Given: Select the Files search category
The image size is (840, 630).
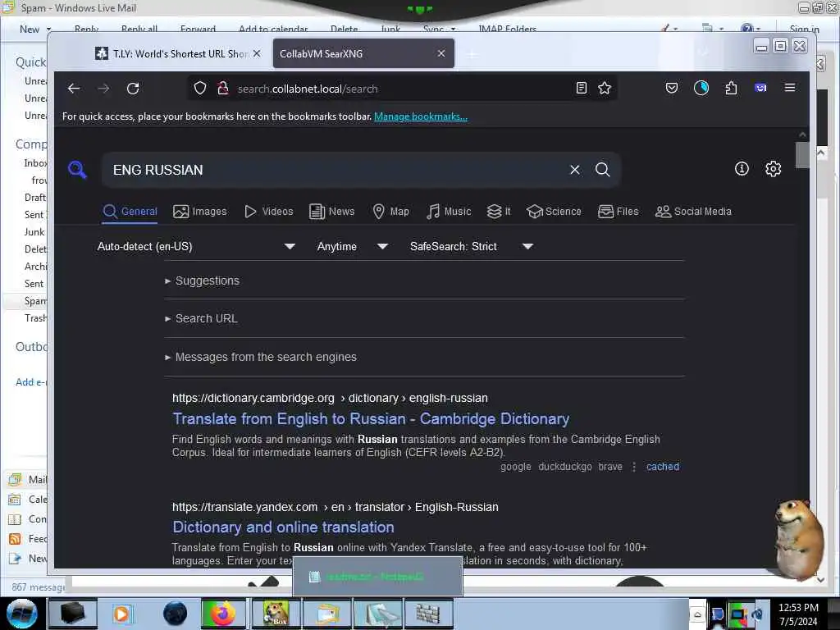Looking at the screenshot, I should (x=619, y=211).
